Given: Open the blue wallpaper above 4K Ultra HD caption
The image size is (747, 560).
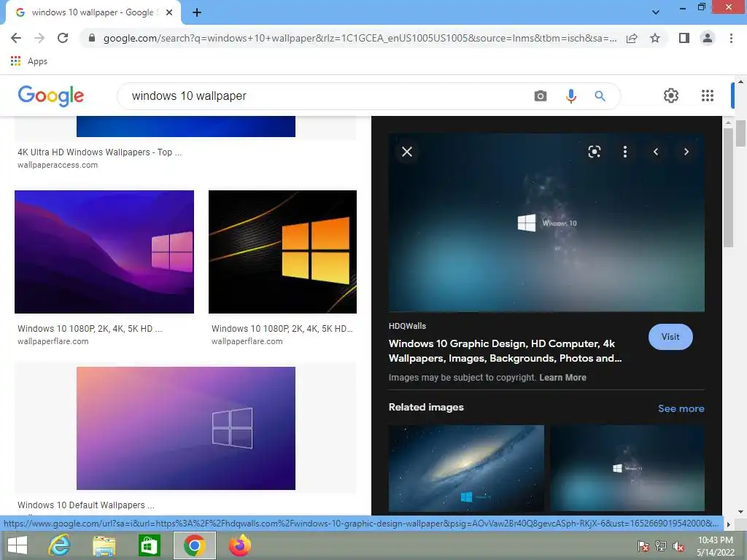Looking at the screenshot, I should (186, 126).
